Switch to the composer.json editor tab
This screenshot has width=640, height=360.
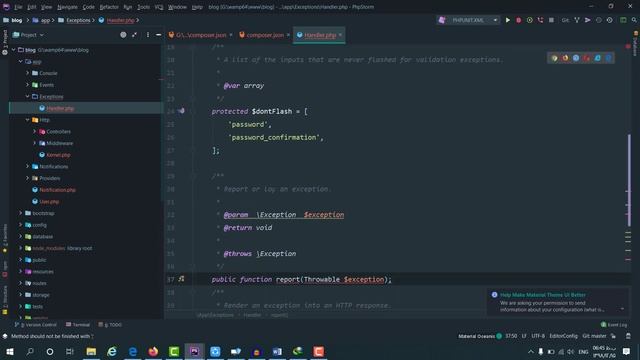(x=264, y=35)
